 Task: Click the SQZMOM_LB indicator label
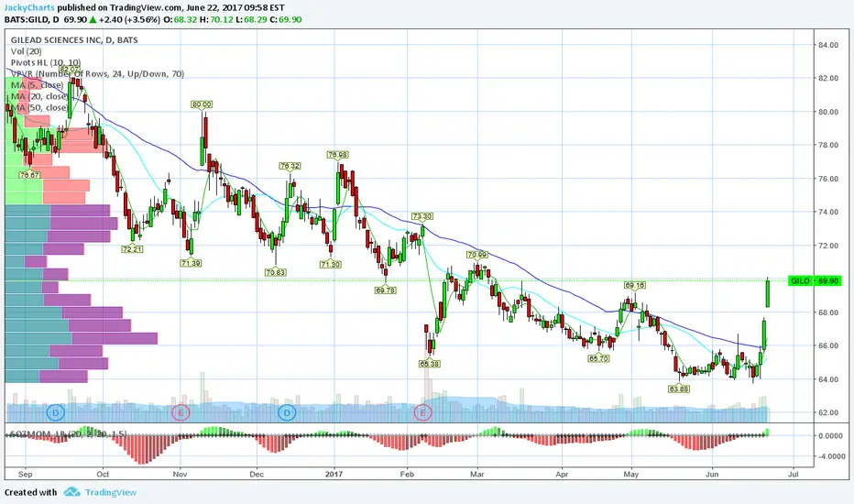pyautogui.click(x=69, y=434)
